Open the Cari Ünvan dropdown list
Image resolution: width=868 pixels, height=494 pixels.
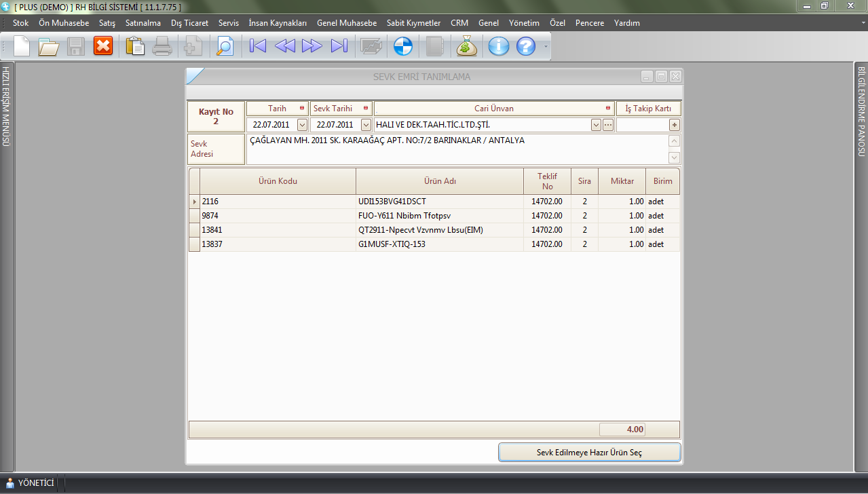click(x=596, y=125)
